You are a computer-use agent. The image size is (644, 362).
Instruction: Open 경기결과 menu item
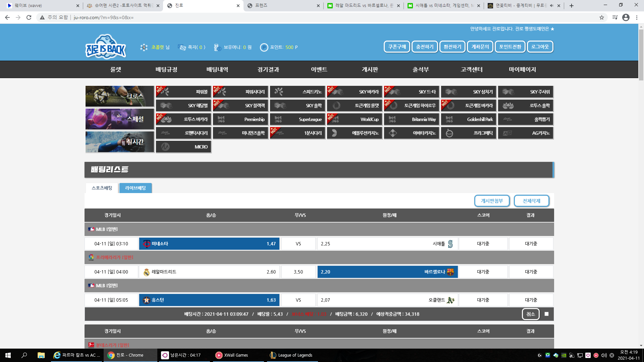pyautogui.click(x=268, y=69)
